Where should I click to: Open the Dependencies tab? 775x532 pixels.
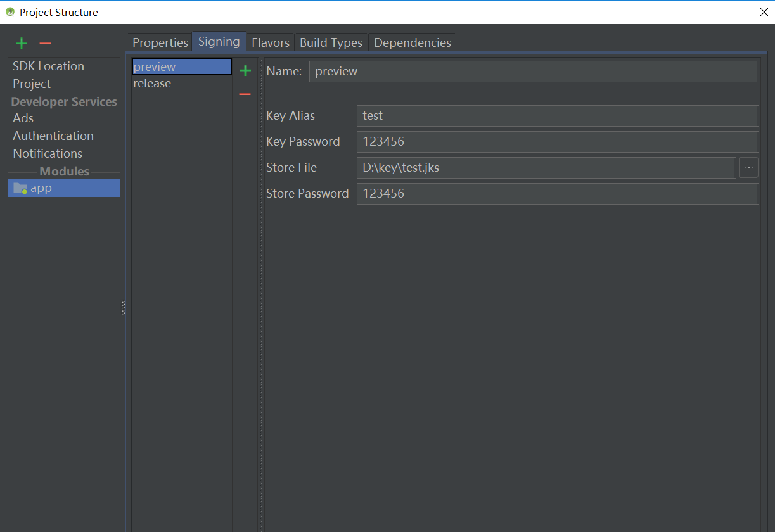[413, 42]
